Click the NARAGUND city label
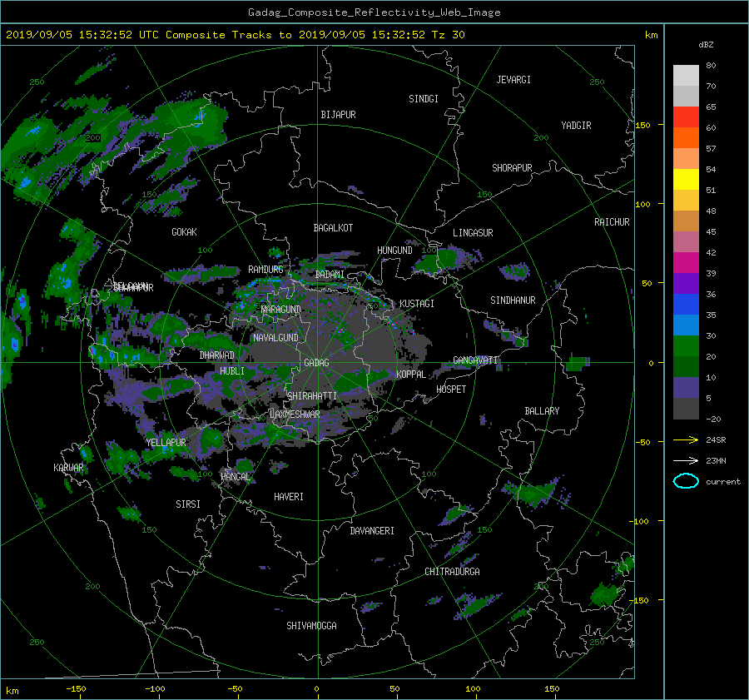 point(281,309)
